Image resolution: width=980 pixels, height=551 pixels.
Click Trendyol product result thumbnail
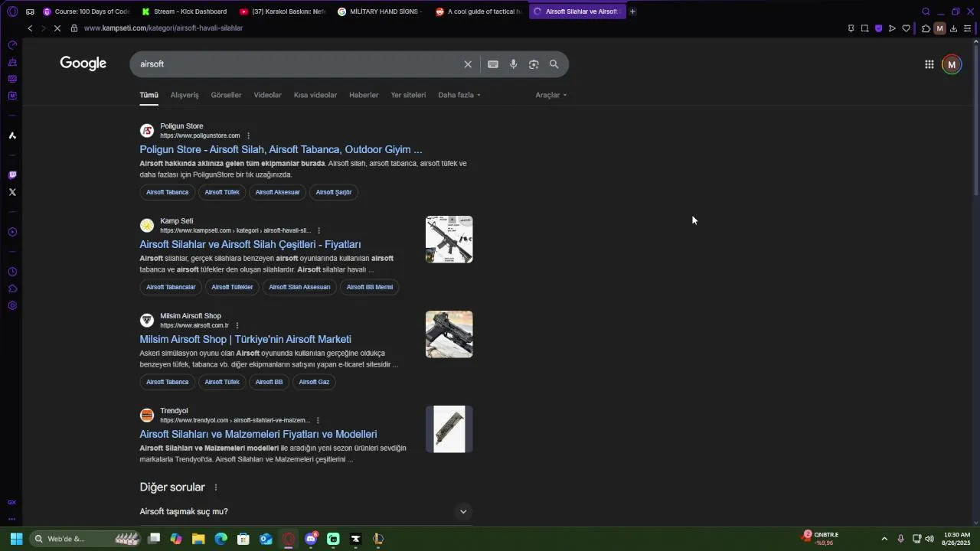click(449, 429)
